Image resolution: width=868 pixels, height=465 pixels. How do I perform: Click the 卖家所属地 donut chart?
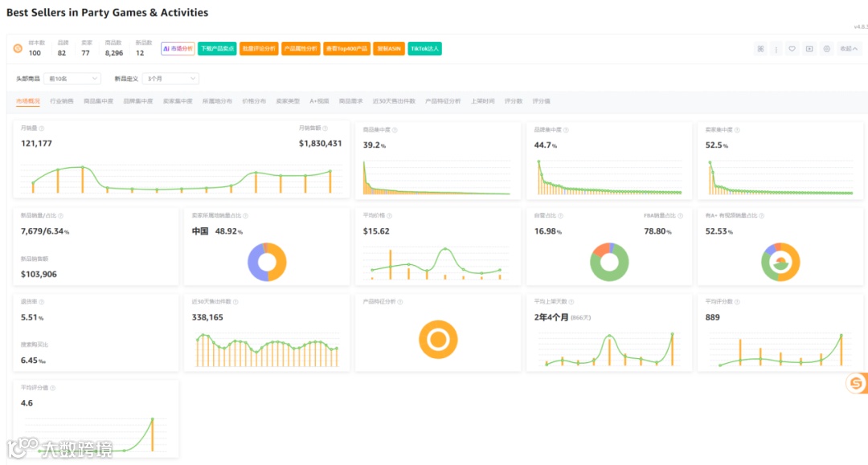tap(267, 262)
